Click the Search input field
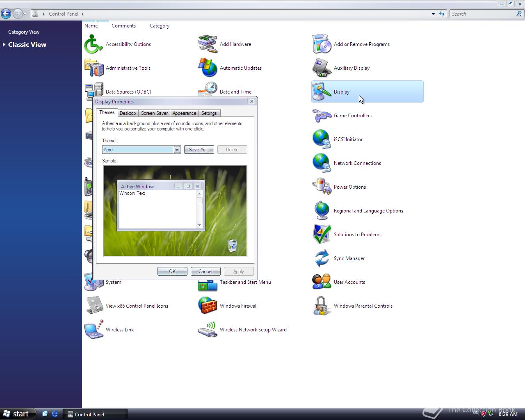 (x=483, y=14)
